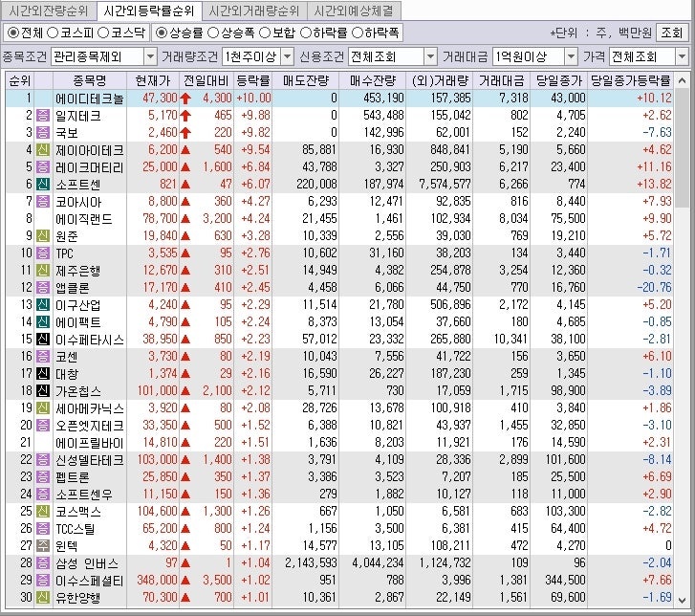Image resolution: width=695 pixels, height=616 pixels.
Task: Click 이수스페셜티 current price 348,000
Action: click(157, 580)
